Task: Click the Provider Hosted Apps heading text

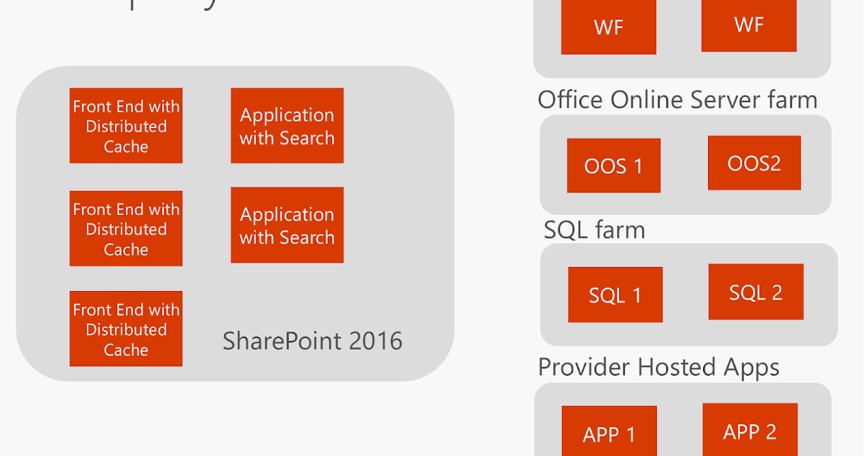Action: click(659, 367)
